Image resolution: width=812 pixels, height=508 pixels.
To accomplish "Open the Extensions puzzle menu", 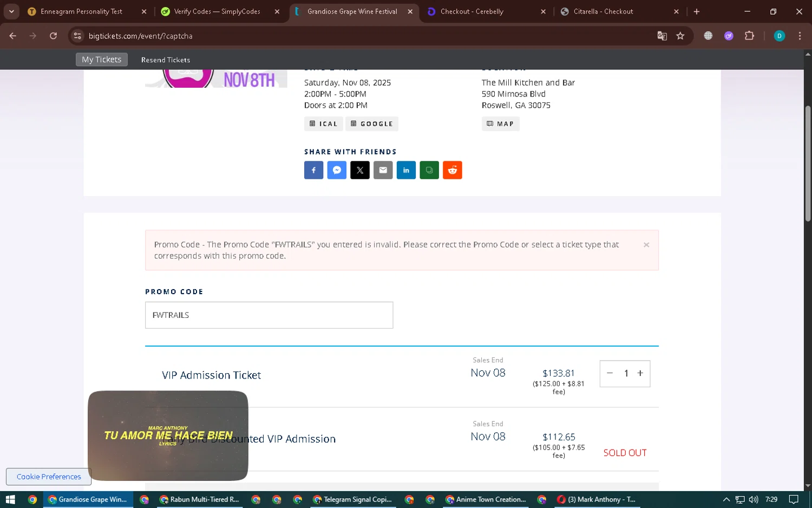I will 749,36.
